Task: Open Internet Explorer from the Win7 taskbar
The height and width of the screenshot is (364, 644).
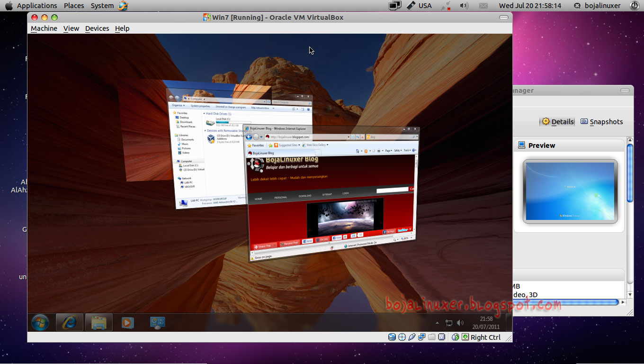Action: click(x=70, y=322)
